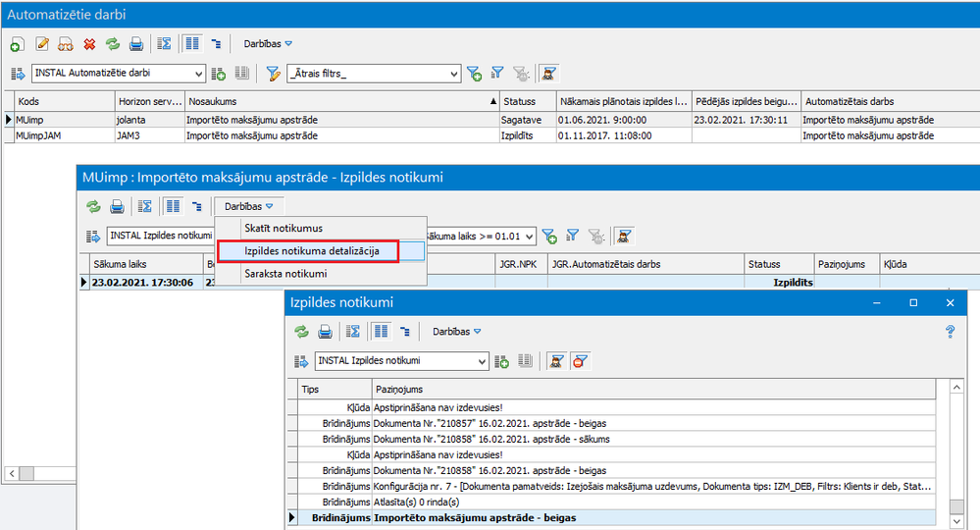
Task: Open the INSTAL Automatizētie darbi view dropdown
Action: [199, 74]
